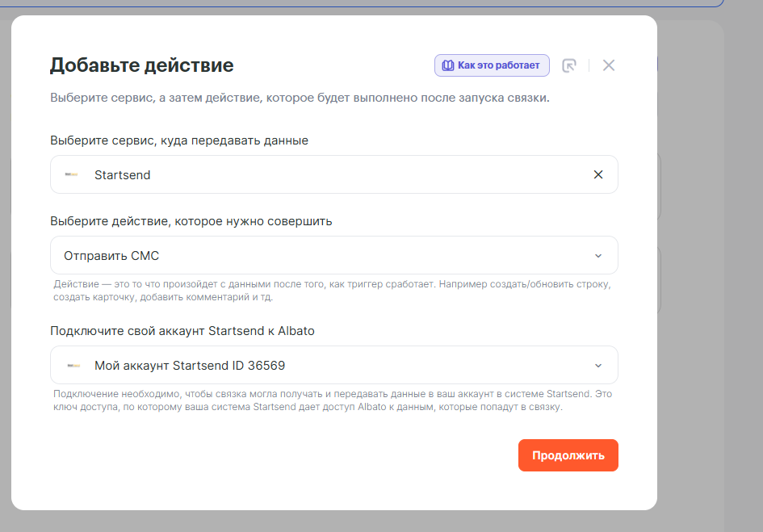The width and height of the screenshot is (763, 532).
Task: Click the subtitle text under the dialog heading
Action: pos(300,98)
